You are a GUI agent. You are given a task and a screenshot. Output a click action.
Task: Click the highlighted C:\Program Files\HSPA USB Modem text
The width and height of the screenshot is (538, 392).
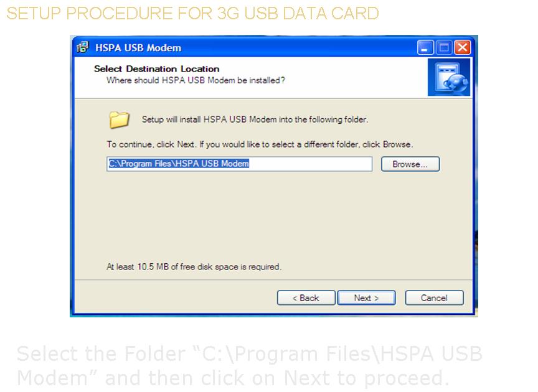pos(179,164)
